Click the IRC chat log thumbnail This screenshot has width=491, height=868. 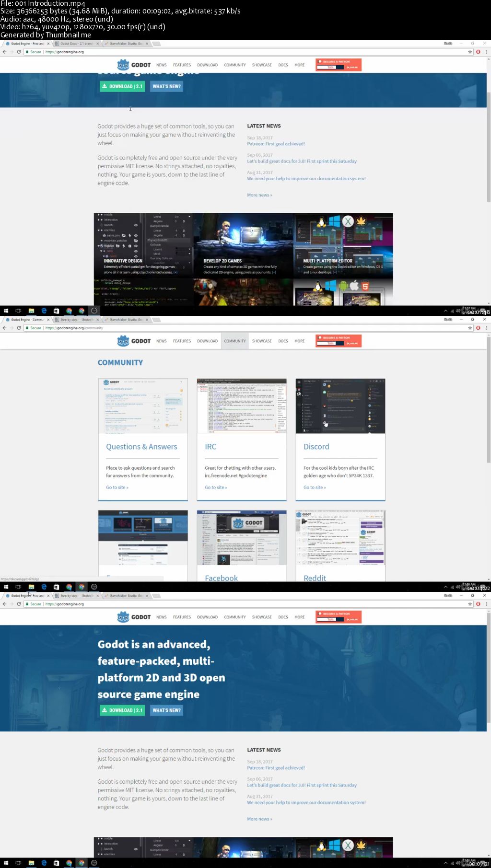[x=242, y=406]
